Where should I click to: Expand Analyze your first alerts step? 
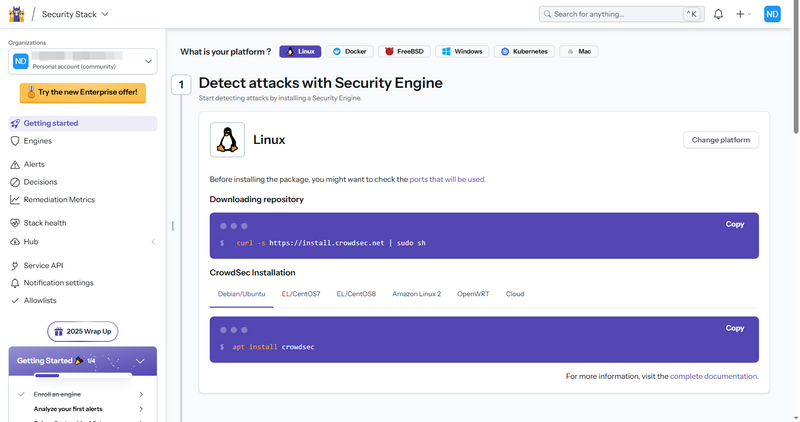pos(141,409)
